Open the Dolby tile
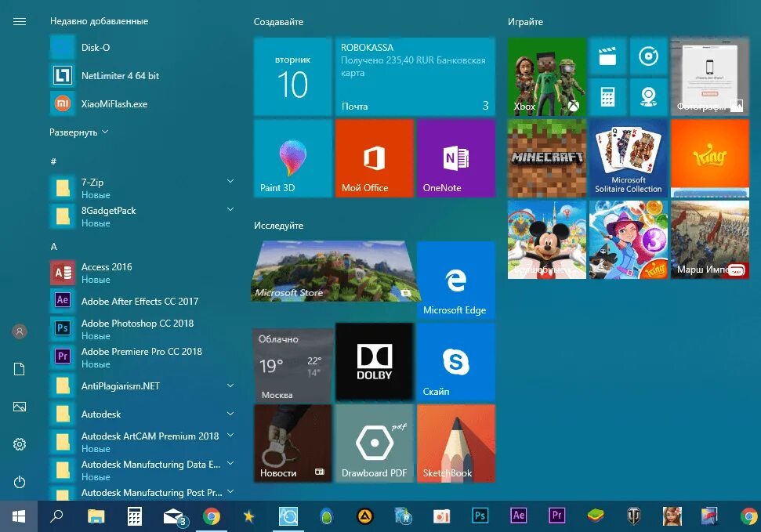The height and width of the screenshot is (532, 761). [374, 362]
